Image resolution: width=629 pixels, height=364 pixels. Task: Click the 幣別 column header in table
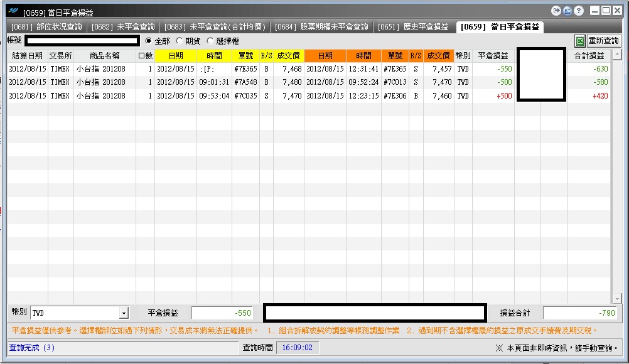click(463, 56)
